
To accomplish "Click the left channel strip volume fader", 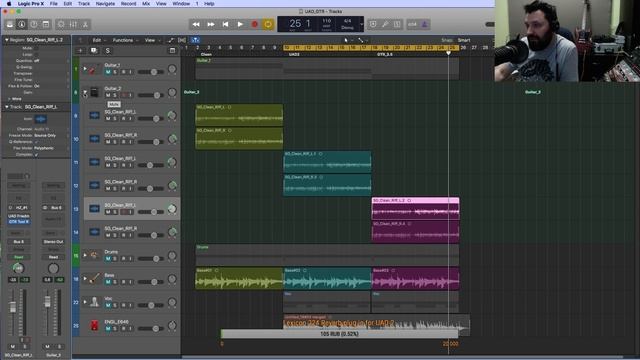I will (13, 307).
